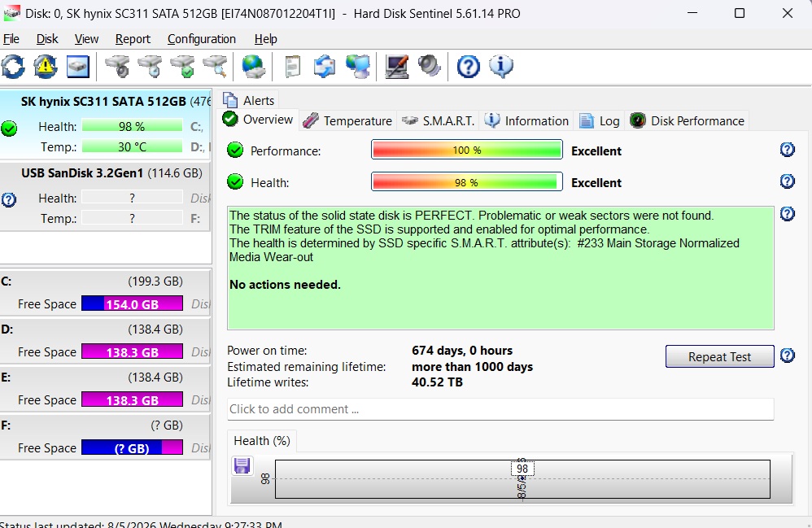
Task: Open the Report menu
Action: [133, 39]
